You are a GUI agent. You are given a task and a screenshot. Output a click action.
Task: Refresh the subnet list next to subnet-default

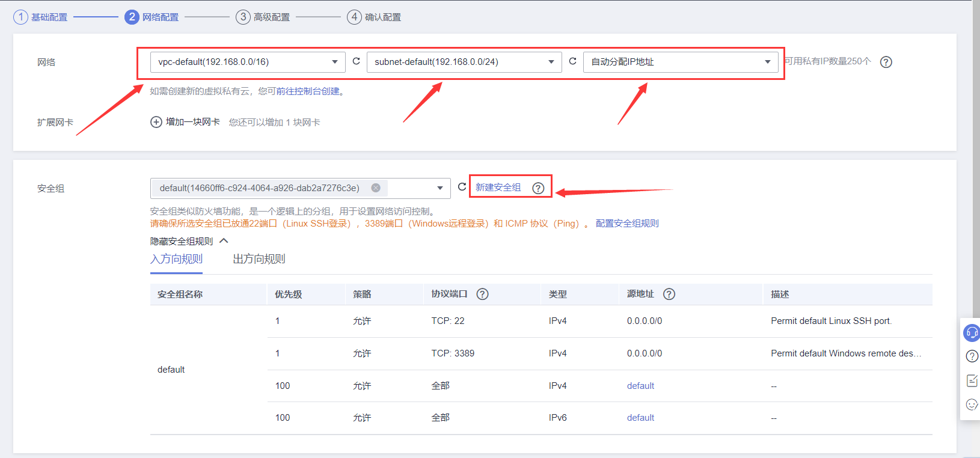pos(572,61)
